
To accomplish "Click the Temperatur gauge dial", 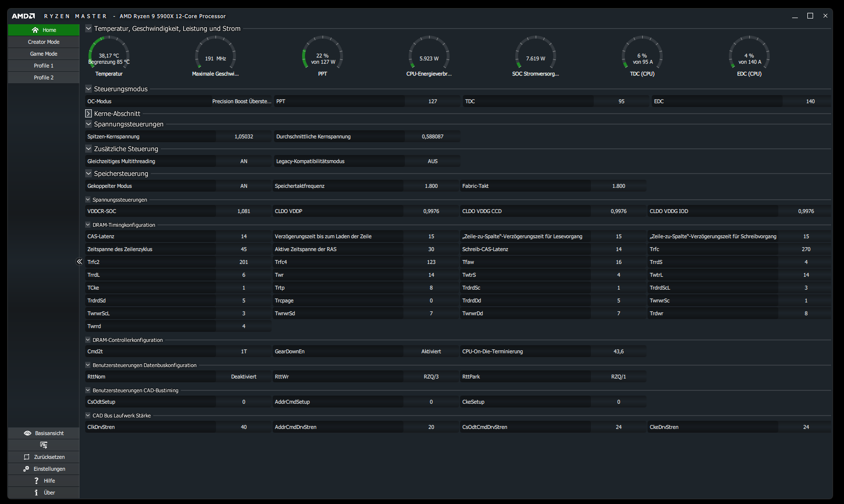I will pyautogui.click(x=109, y=53).
